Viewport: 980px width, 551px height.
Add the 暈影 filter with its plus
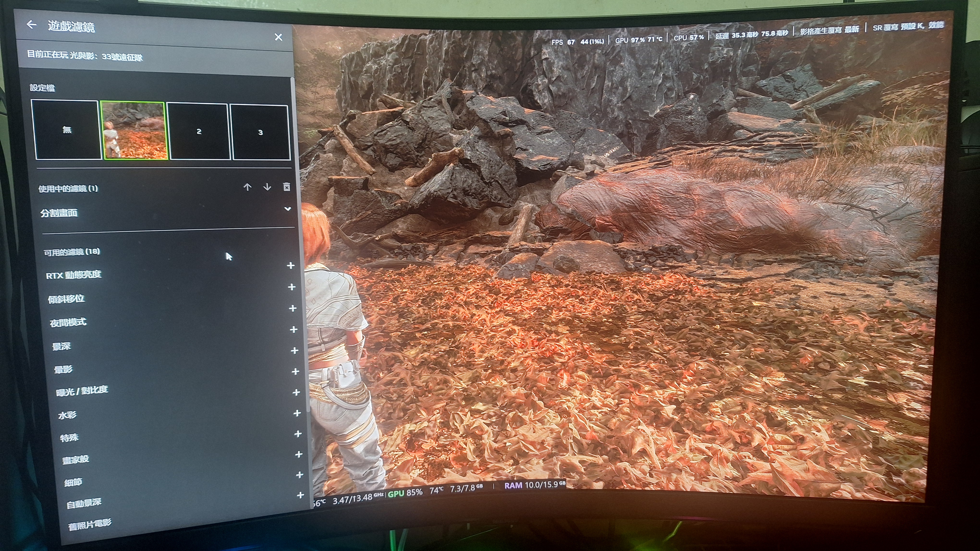(294, 350)
